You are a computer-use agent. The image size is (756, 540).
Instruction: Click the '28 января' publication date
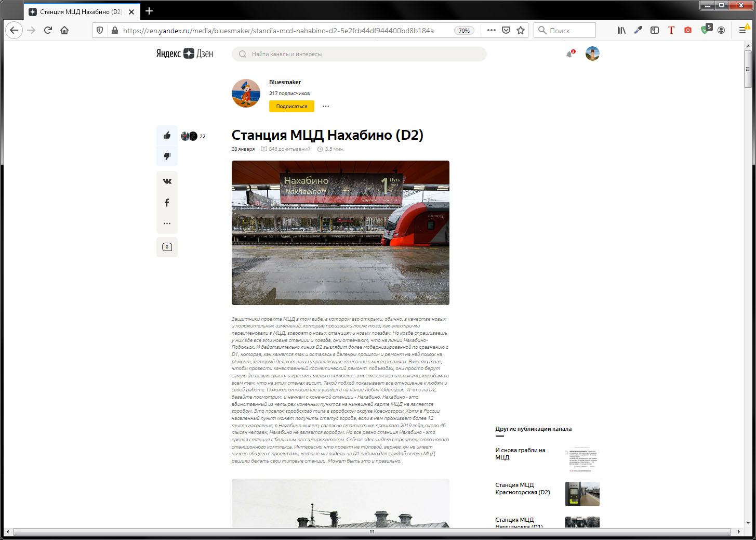coord(243,149)
